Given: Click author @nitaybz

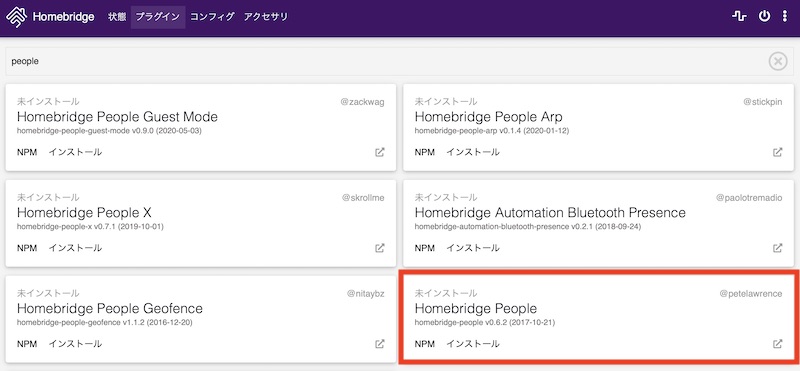Looking at the screenshot, I should [x=366, y=293].
